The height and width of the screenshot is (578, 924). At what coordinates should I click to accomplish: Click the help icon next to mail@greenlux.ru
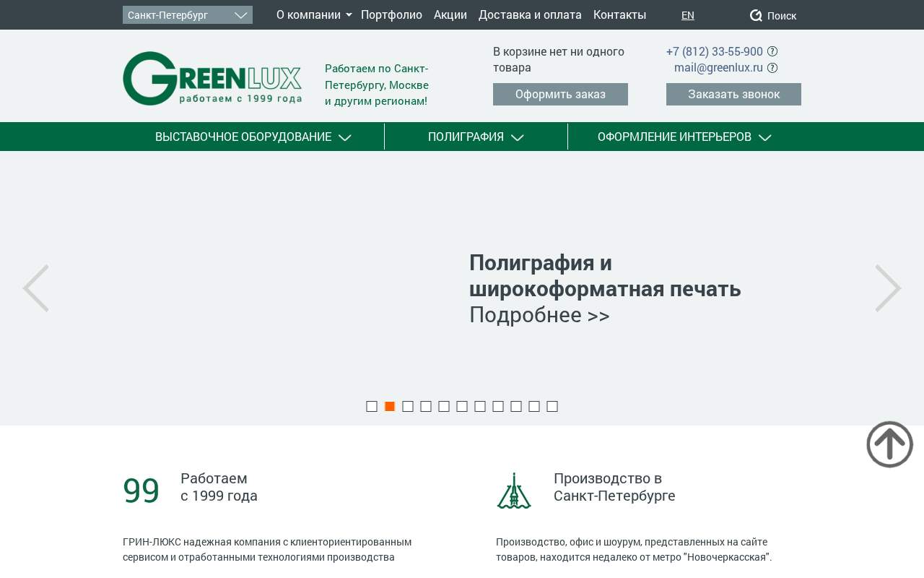pyautogui.click(x=772, y=68)
